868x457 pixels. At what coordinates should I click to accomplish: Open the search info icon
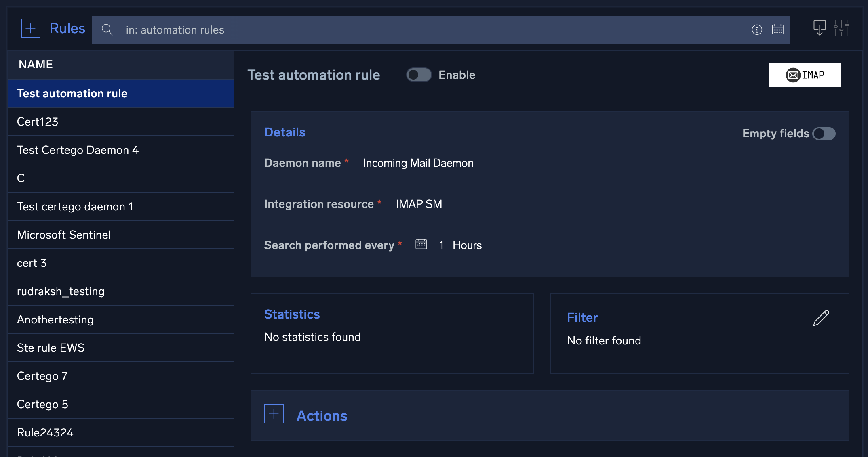point(757,29)
